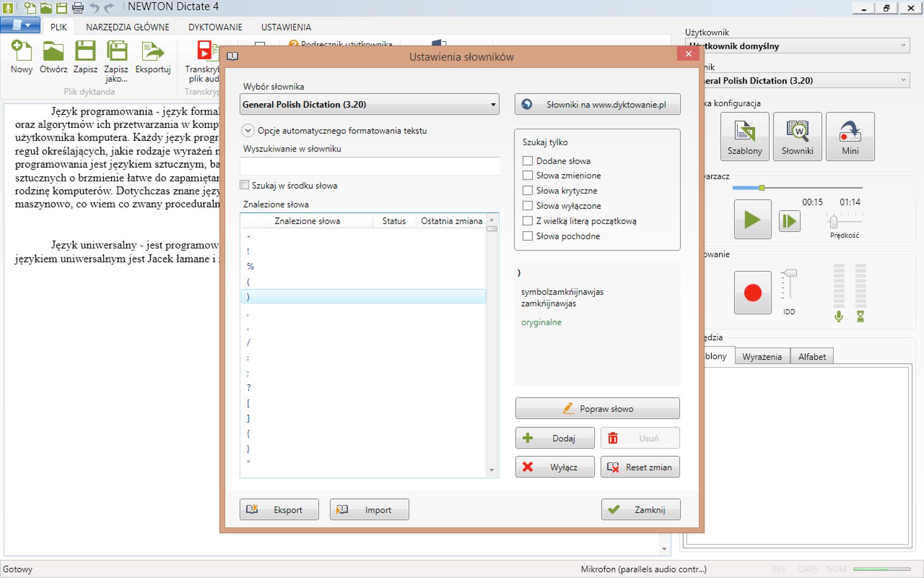Expand Opcje automatycznego formatowania tekstu
The image size is (924, 578).
coord(248,130)
